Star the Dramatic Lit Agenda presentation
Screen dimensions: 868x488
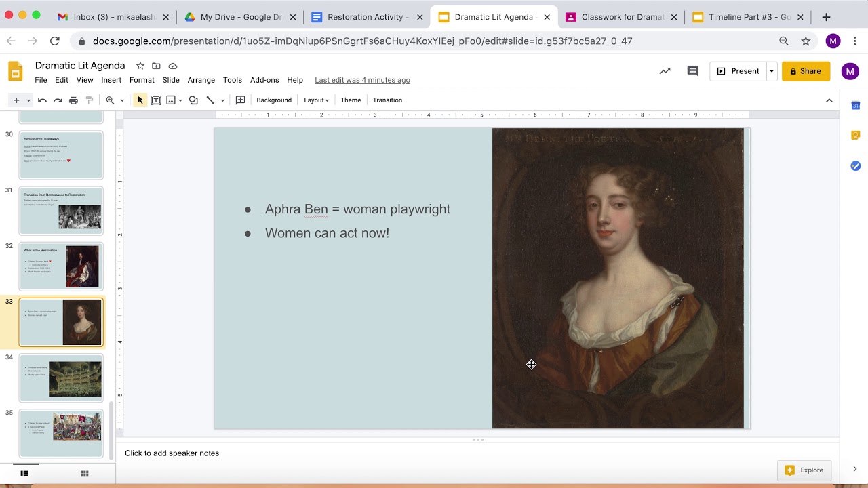tap(140, 66)
